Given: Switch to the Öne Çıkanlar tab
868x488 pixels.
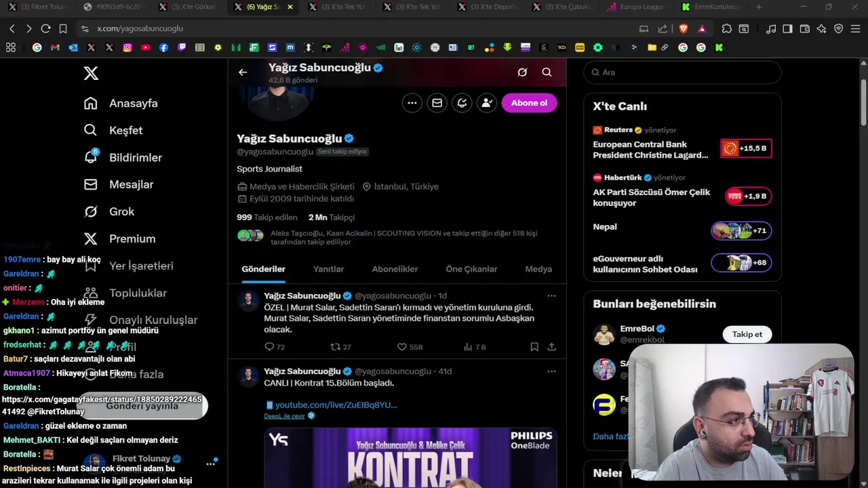Looking at the screenshot, I should click(471, 269).
